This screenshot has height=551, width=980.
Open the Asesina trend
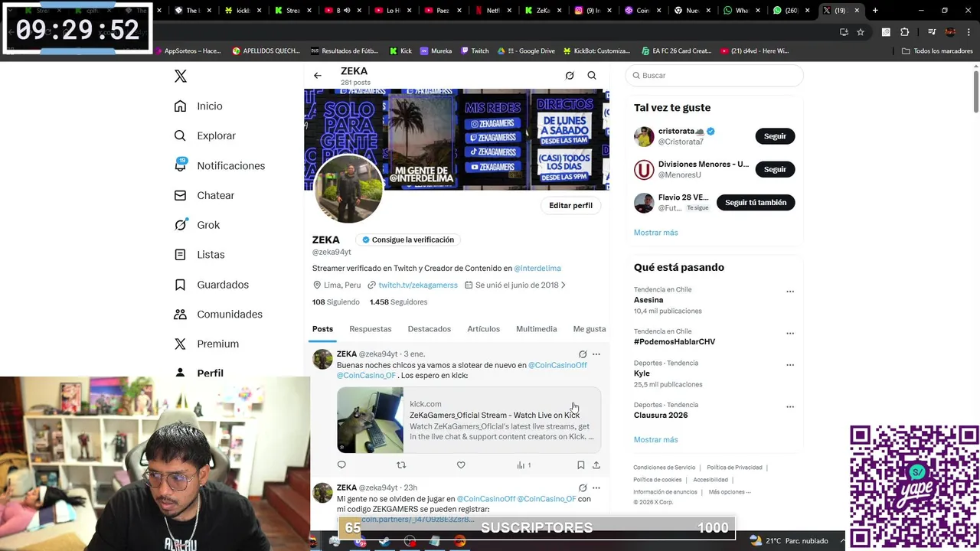(648, 300)
